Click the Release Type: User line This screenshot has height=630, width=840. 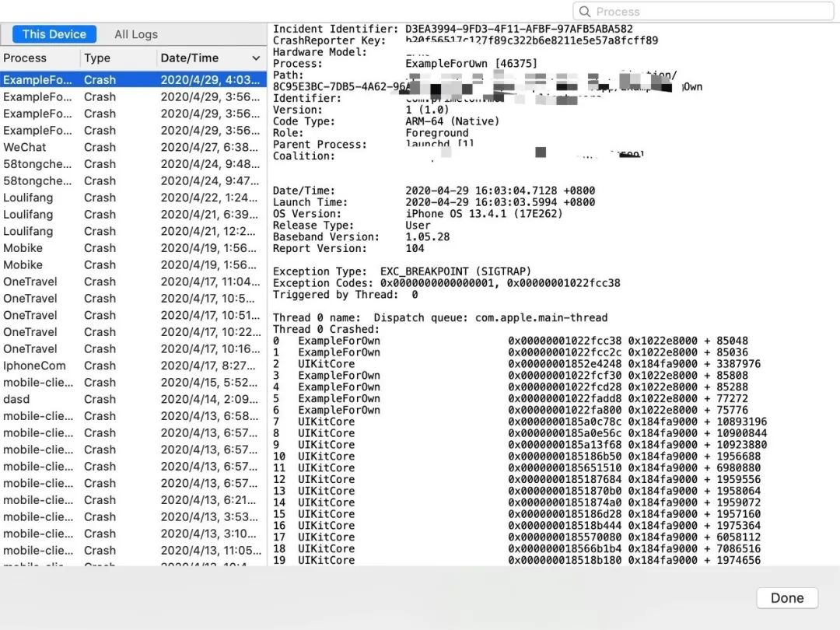pos(352,226)
